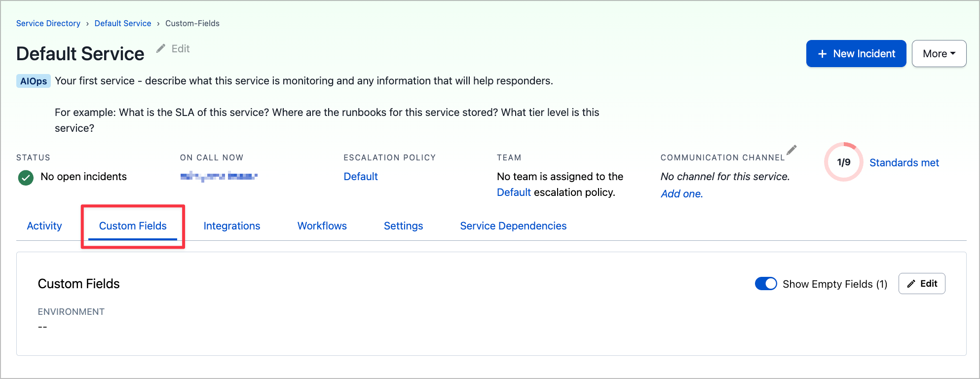980x379 pixels.
Task: Open the Settings tab
Action: pos(404,226)
